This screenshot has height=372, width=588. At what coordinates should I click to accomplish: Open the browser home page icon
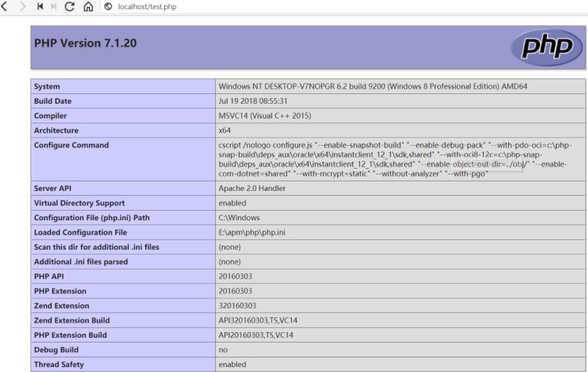(x=88, y=6)
